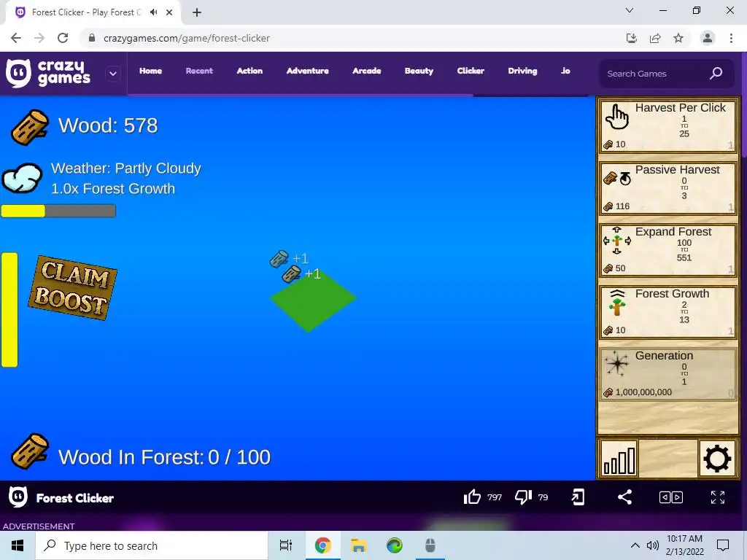Mute the tab audio speaker icon

153,12
